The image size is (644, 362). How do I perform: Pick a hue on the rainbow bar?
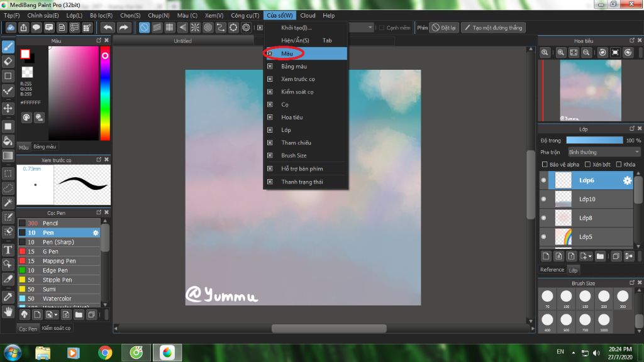click(x=105, y=93)
